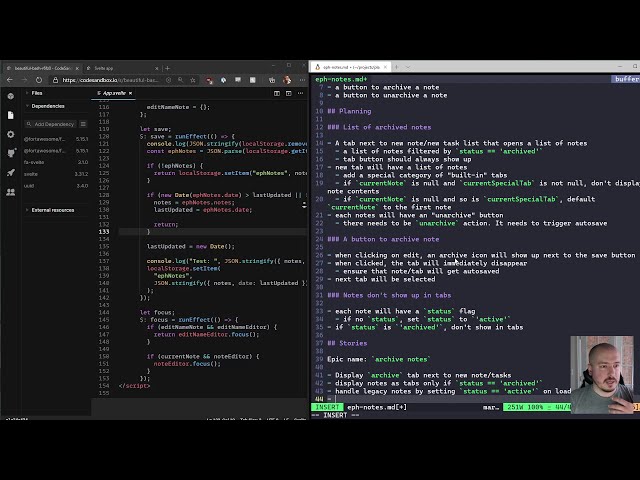The image size is (640, 480).
Task: Close the eph-notes.md terminal tab
Action: 385,67
